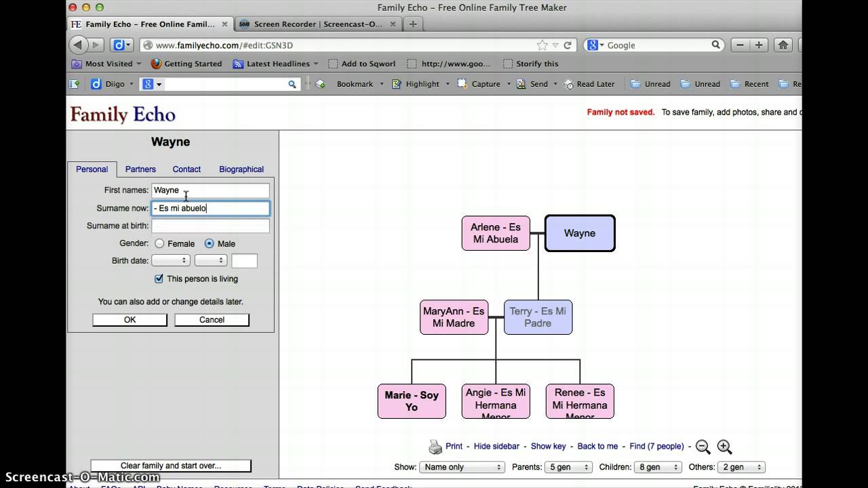Zoom out the family tree
Screen dimensions: 868x488
point(703,447)
